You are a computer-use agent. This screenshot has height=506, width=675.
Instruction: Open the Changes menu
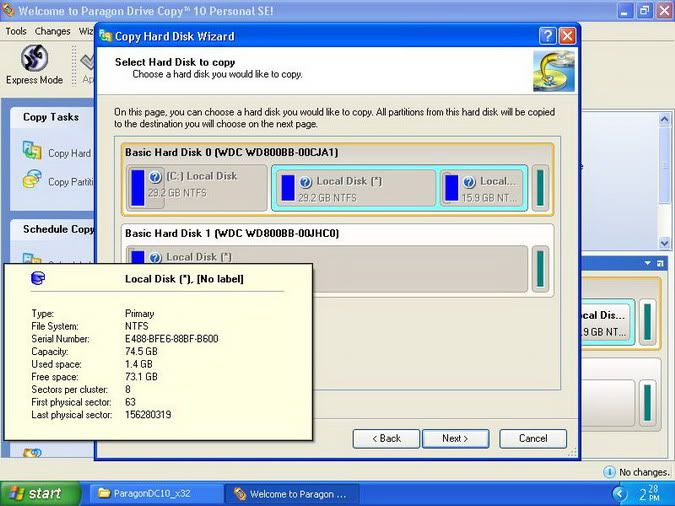(53, 31)
